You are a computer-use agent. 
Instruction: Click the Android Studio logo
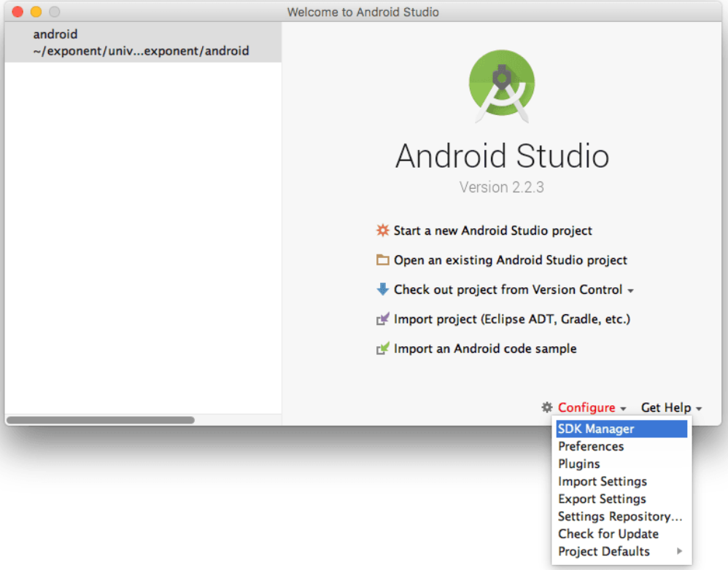pos(502,86)
